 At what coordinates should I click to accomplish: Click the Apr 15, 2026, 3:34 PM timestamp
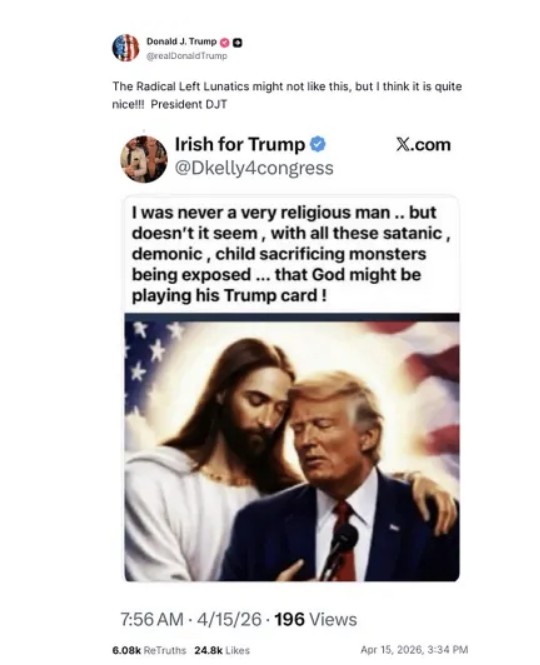(414, 650)
